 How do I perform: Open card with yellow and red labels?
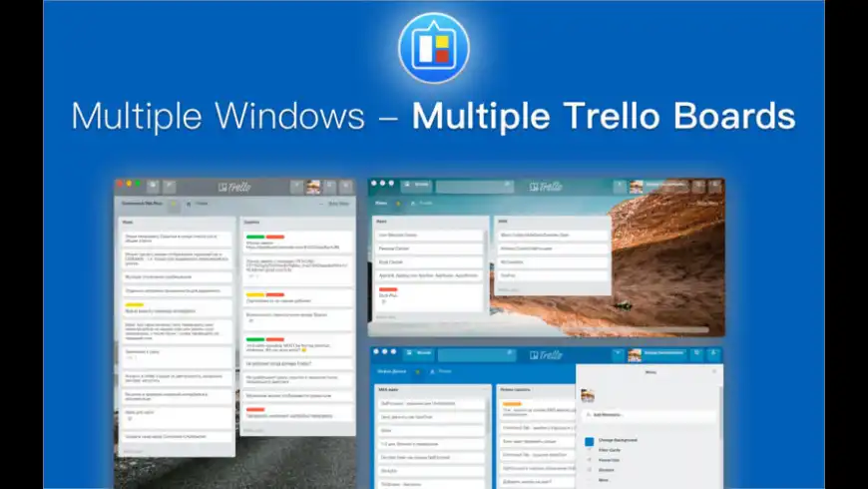click(x=298, y=298)
